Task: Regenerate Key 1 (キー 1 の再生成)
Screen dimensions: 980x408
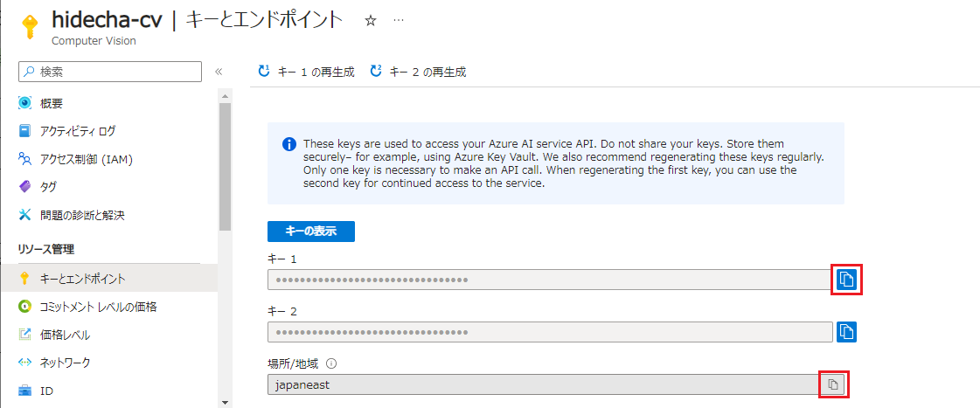Action: [306, 72]
